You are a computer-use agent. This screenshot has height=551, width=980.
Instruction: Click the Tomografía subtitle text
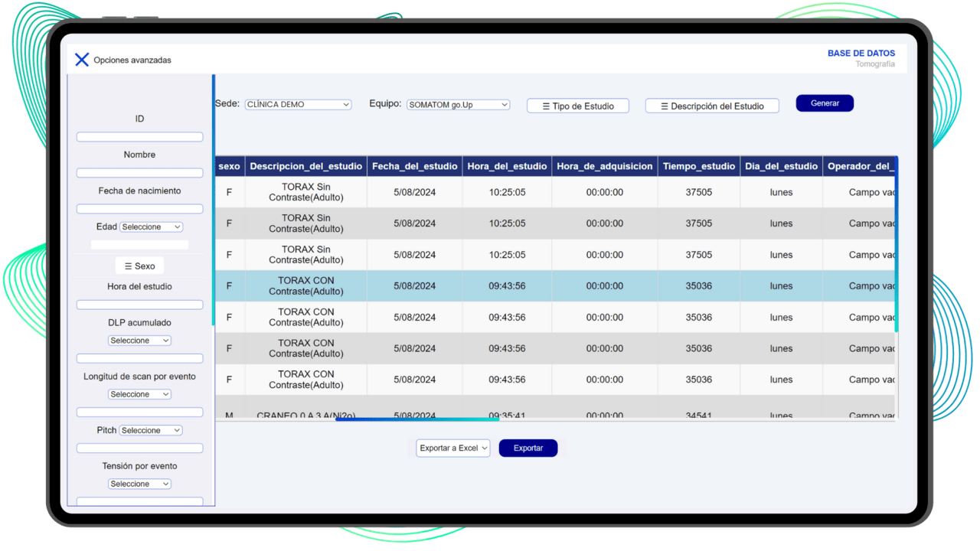click(875, 64)
